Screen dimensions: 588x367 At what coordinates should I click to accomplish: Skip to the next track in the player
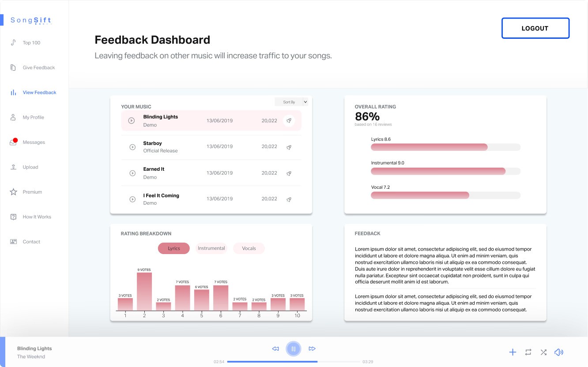(x=312, y=349)
